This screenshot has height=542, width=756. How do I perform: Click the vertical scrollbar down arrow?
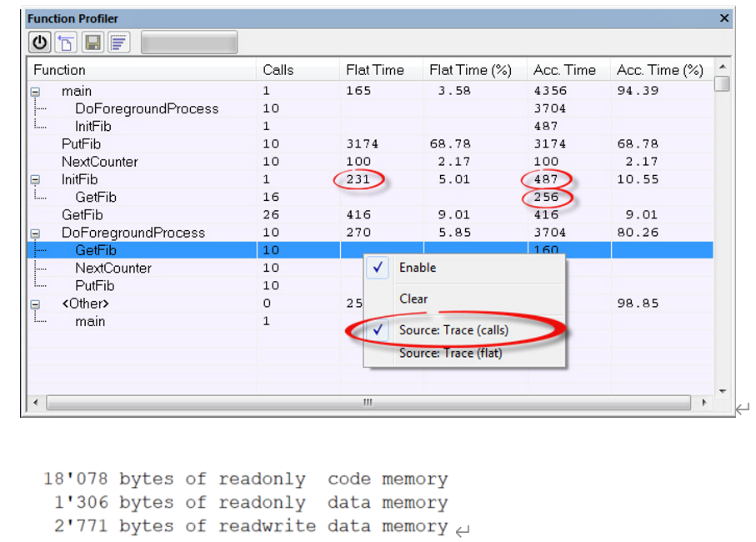coord(722,391)
